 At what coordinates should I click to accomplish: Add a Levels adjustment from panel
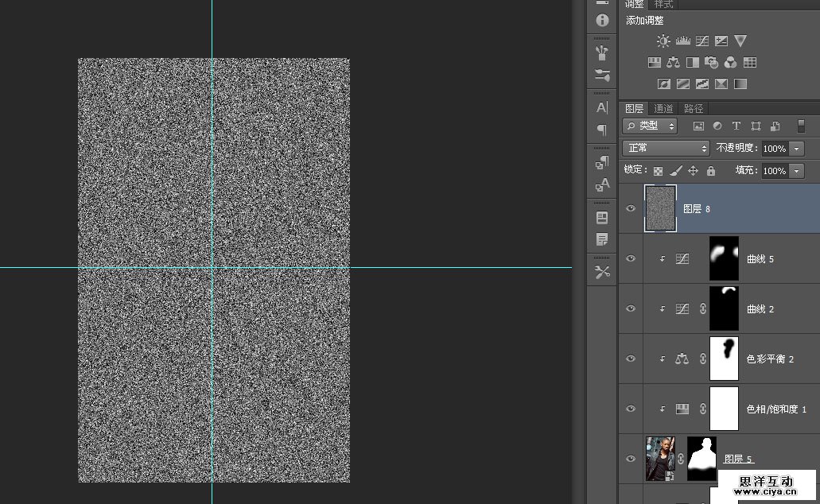point(682,41)
